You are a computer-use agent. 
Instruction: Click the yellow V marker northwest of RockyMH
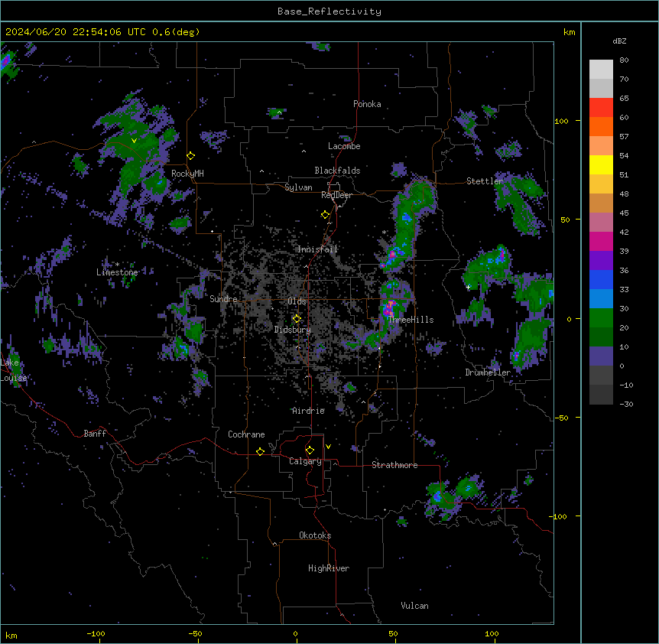click(x=134, y=141)
